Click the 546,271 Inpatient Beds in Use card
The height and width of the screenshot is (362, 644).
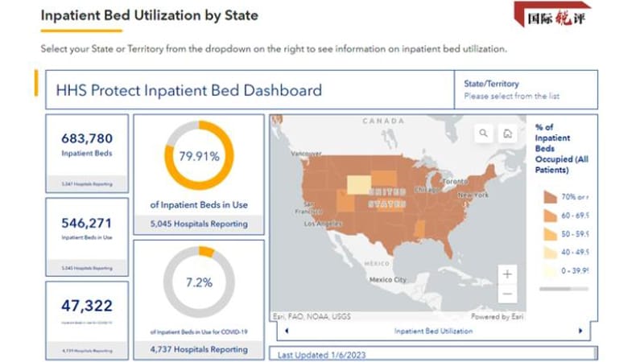[87, 237]
